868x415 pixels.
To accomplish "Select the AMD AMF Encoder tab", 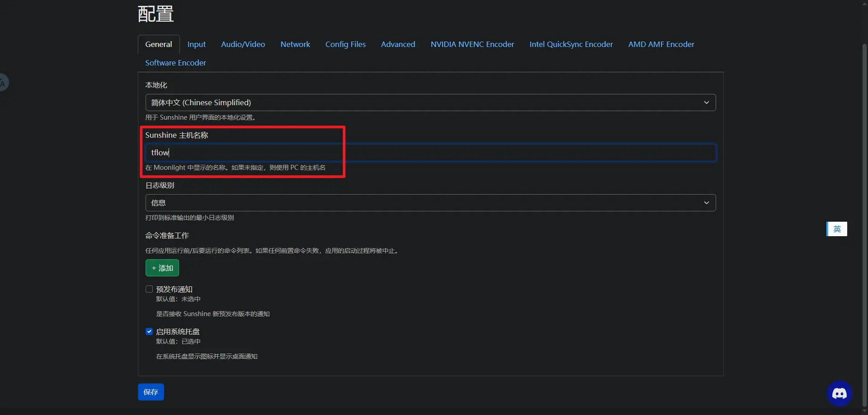I will click(x=661, y=44).
